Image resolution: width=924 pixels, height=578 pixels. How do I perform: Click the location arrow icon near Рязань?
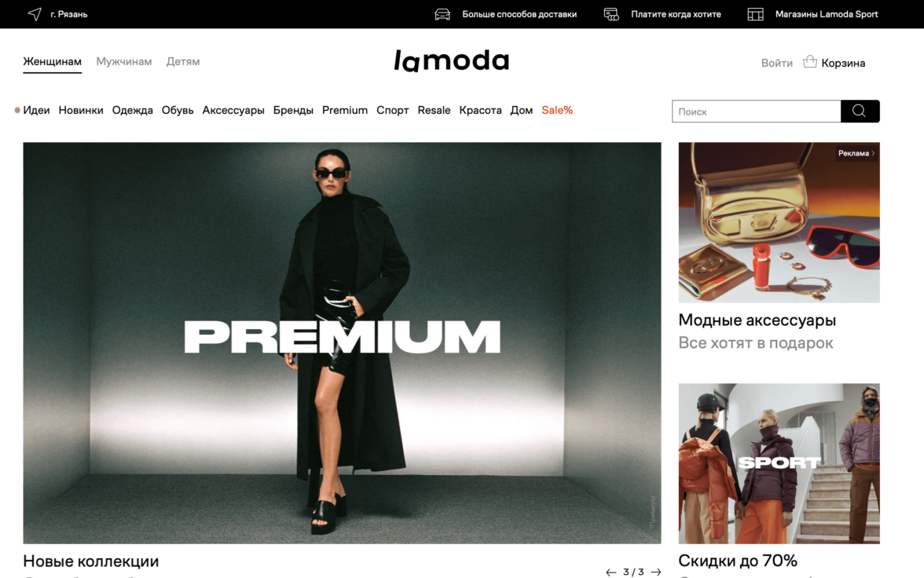tap(35, 14)
